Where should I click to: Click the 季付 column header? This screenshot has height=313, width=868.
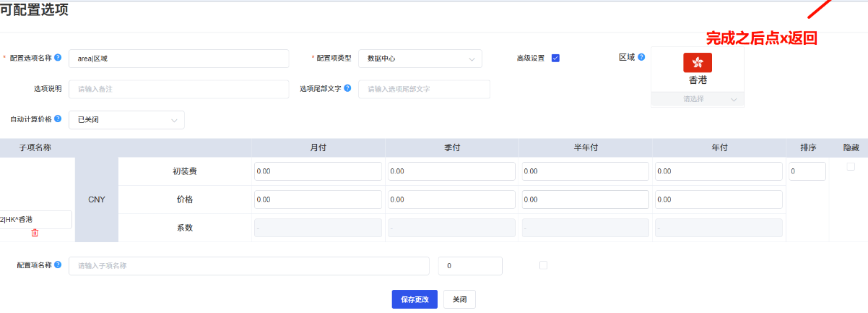[x=452, y=147]
